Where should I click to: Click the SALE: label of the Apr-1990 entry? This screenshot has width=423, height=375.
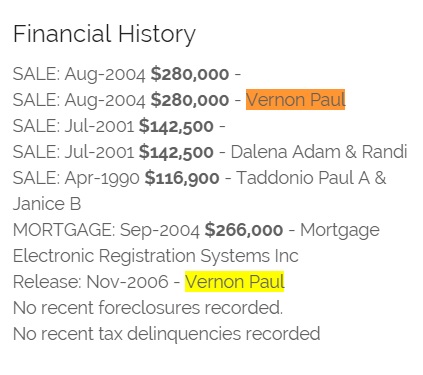coord(36,178)
